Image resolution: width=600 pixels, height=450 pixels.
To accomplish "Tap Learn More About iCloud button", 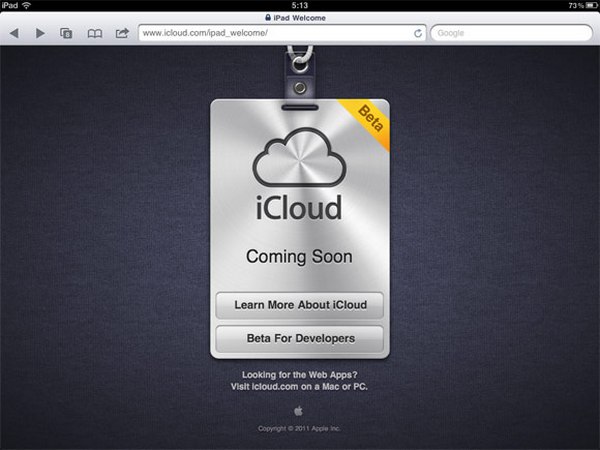I will (300, 305).
